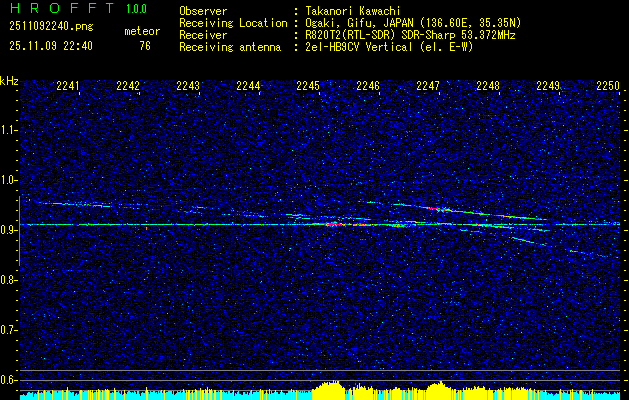Image resolution: width=629 pixels, height=400 pixels.
Task: Click the 2244 time marker
Action: (248, 86)
